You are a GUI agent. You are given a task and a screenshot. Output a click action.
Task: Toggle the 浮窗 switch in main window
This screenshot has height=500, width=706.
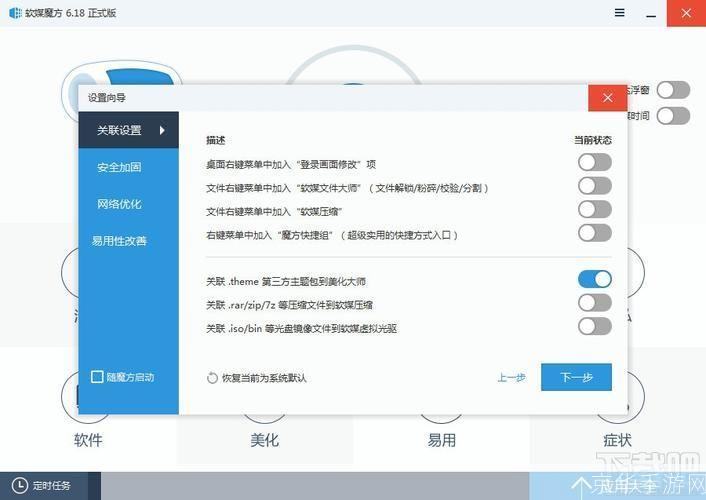click(673, 90)
